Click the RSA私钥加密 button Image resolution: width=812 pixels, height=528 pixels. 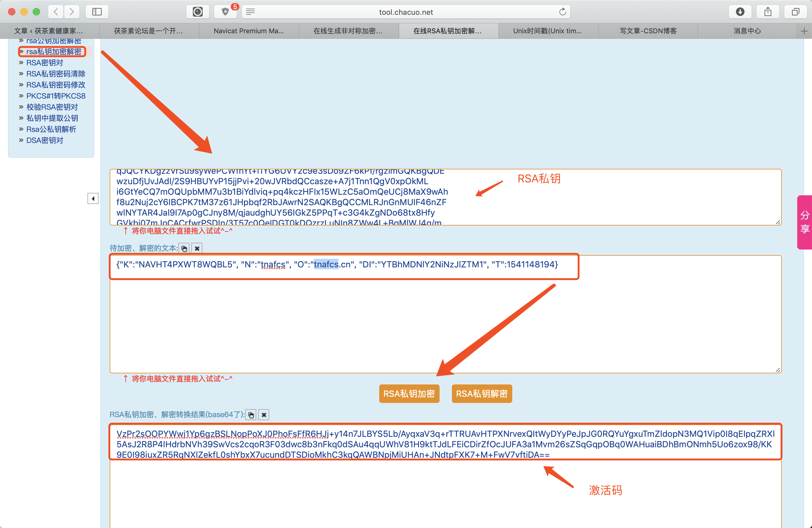pyautogui.click(x=409, y=394)
